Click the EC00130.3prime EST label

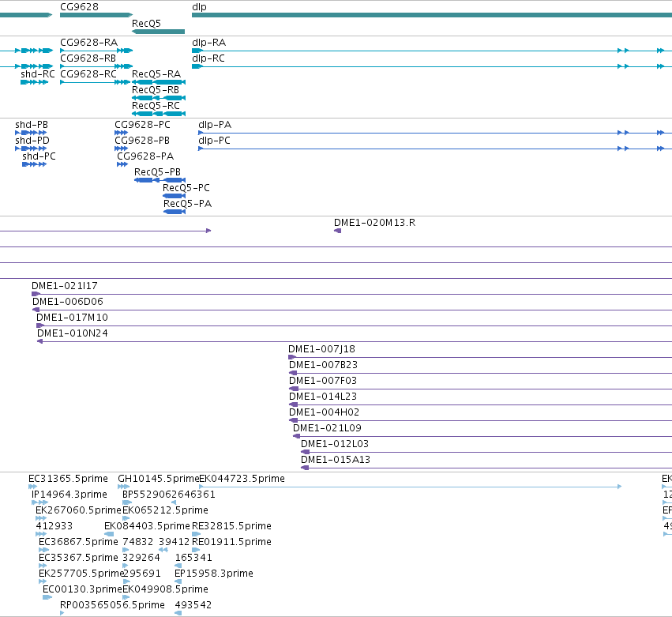click(82, 590)
